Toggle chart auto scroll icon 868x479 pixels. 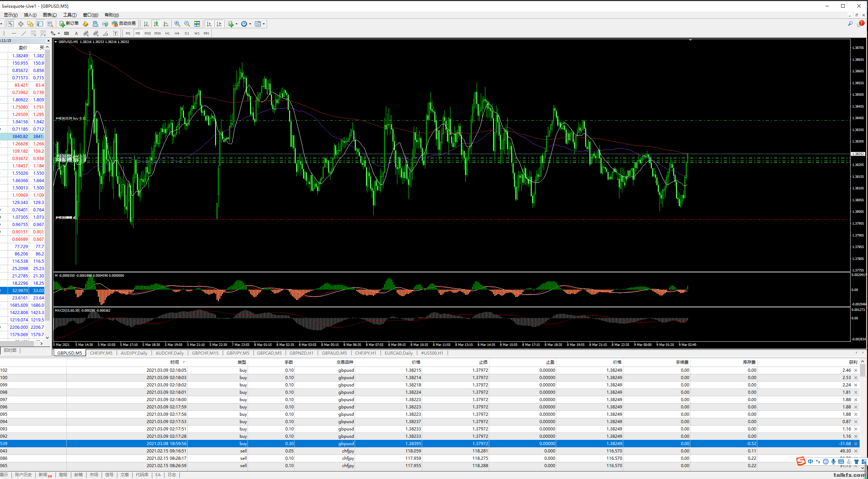209,24
